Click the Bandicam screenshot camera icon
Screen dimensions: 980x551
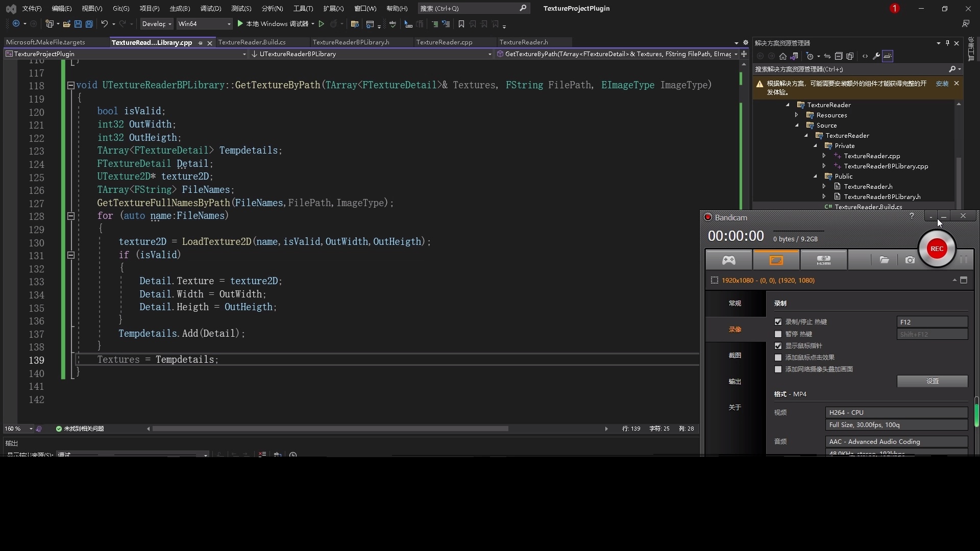pyautogui.click(x=910, y=260)
